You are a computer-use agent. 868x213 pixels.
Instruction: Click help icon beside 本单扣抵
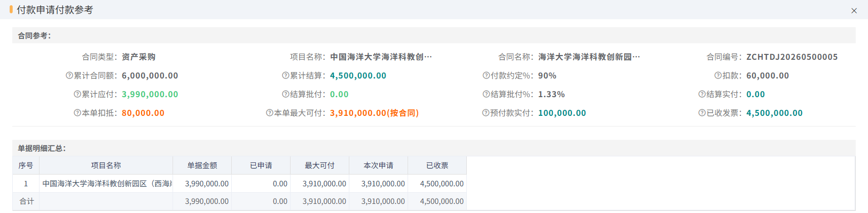(x=77, y=113)
